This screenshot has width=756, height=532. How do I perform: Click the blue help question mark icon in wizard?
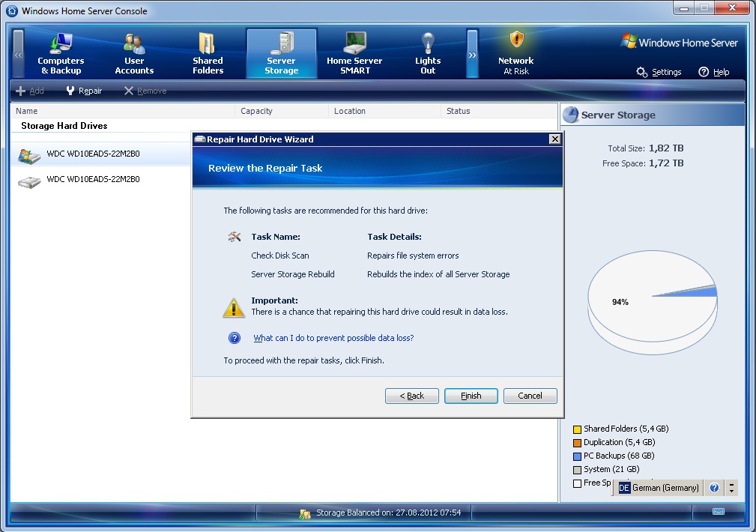pyautogui.click(x=235, y=338)
